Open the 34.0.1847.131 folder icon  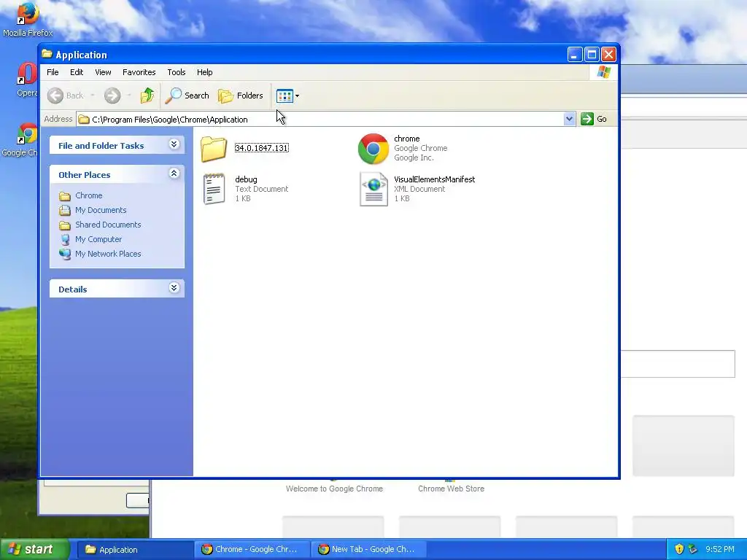click(214, 149)
